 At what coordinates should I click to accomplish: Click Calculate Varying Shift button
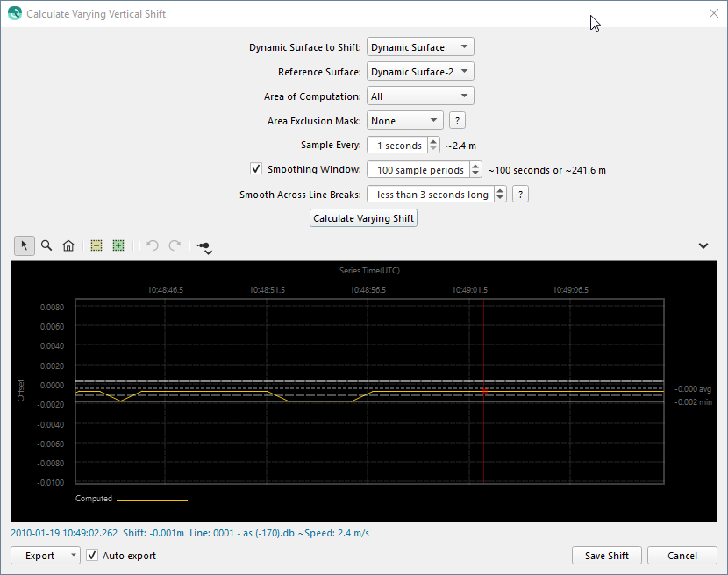pyautogui.click(x=364, y=218)
